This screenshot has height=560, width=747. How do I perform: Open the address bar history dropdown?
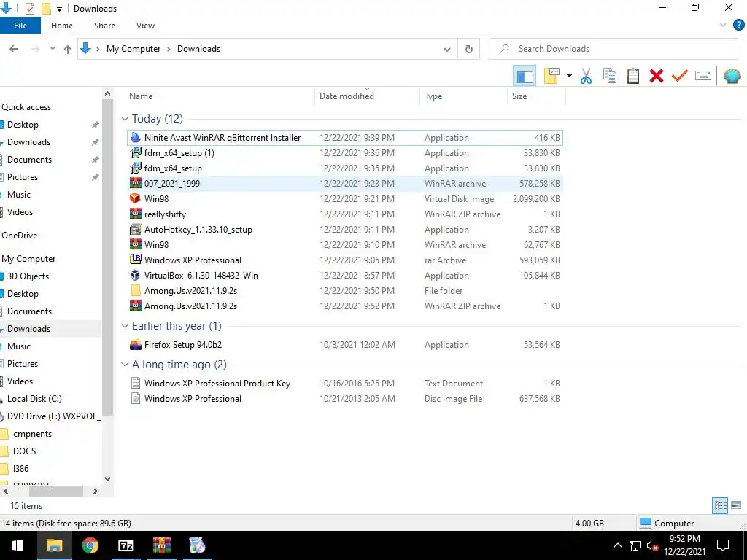click(x=447, y=49)
